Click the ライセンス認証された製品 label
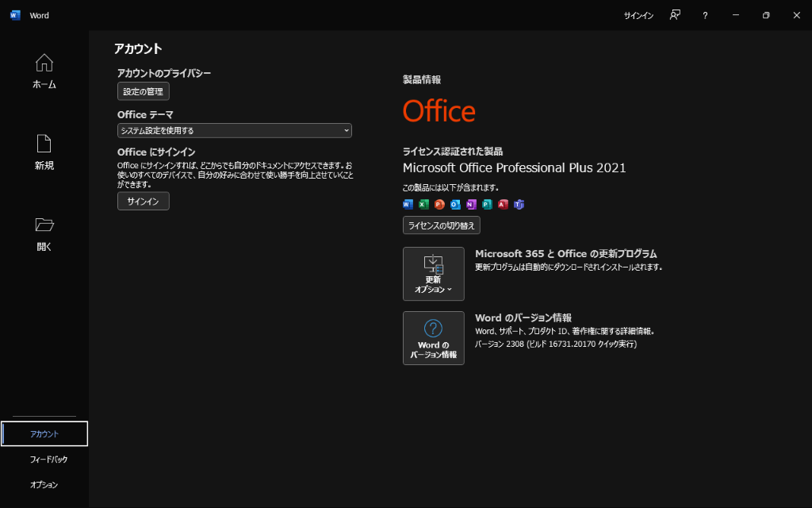 (x=453, y=152)
